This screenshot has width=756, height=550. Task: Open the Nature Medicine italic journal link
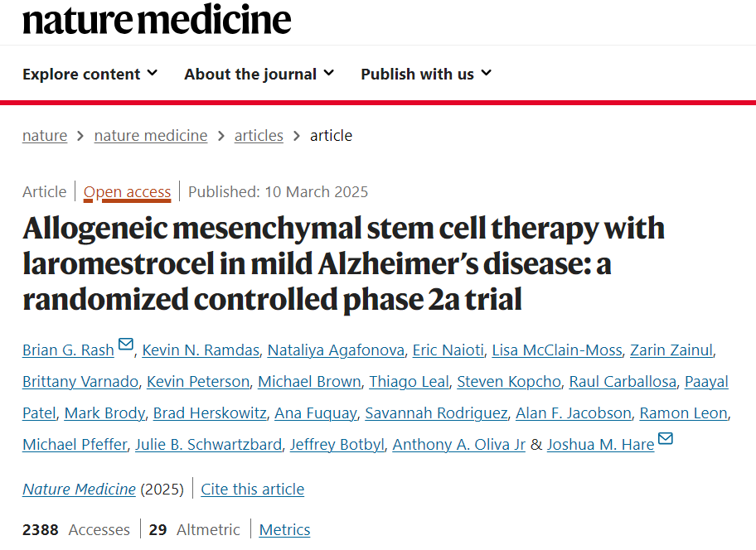[x=79, y=489]
